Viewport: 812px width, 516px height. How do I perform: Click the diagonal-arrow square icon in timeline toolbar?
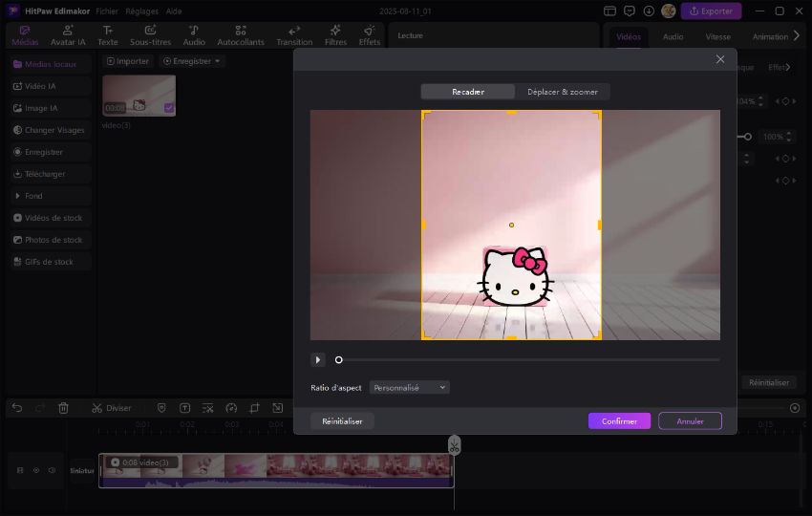[x=278, y=408]
